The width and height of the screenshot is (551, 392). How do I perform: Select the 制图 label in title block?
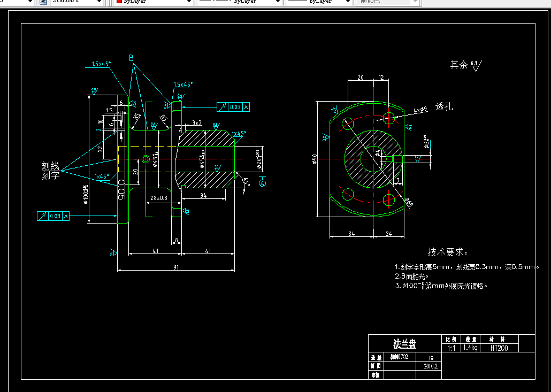376,366
